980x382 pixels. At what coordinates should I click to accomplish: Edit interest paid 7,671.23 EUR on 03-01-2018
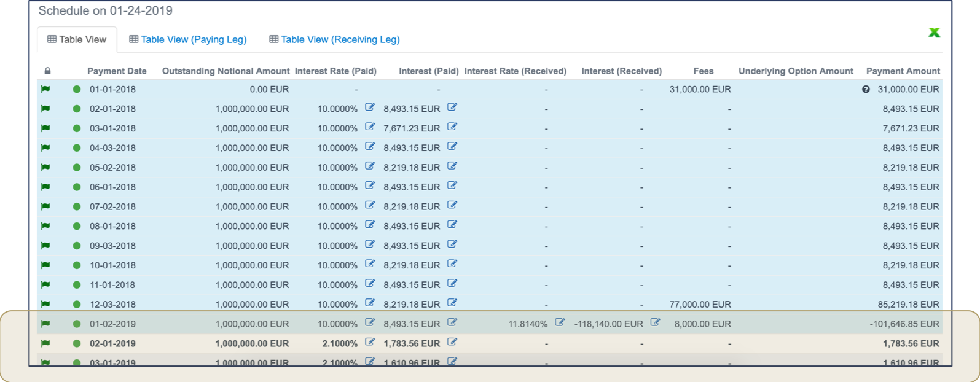(452, 127)
